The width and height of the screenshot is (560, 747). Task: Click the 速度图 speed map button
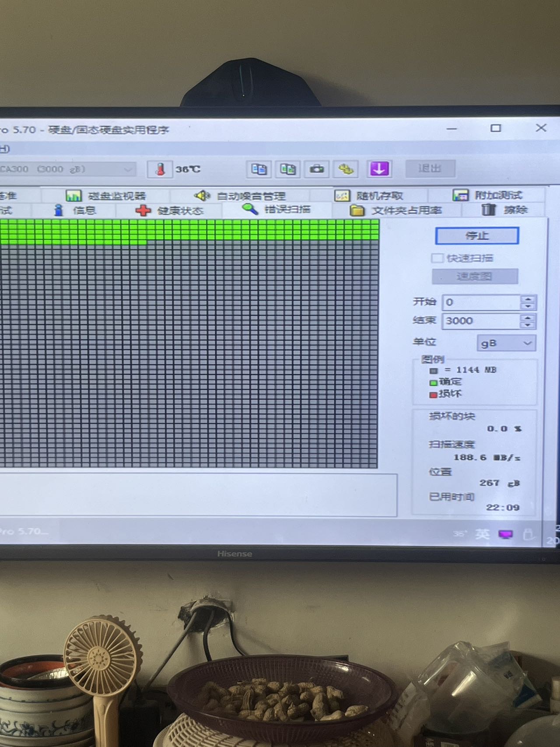point(475,277)
